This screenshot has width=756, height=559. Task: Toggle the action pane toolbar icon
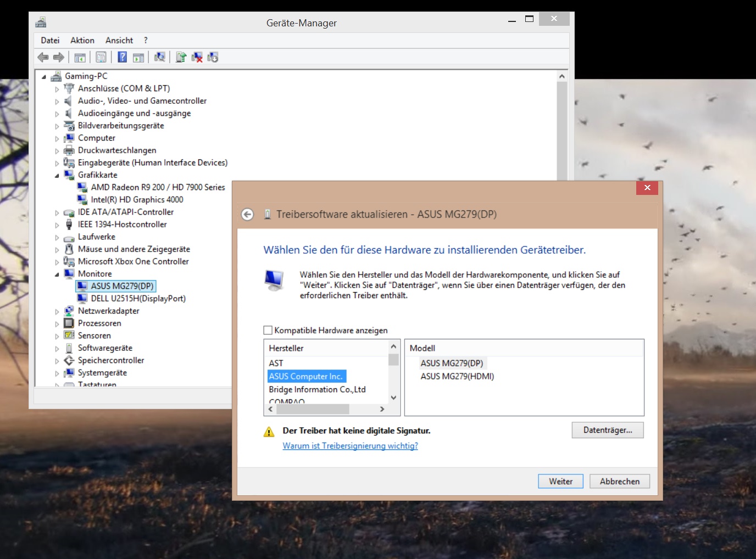pos(138,57)
